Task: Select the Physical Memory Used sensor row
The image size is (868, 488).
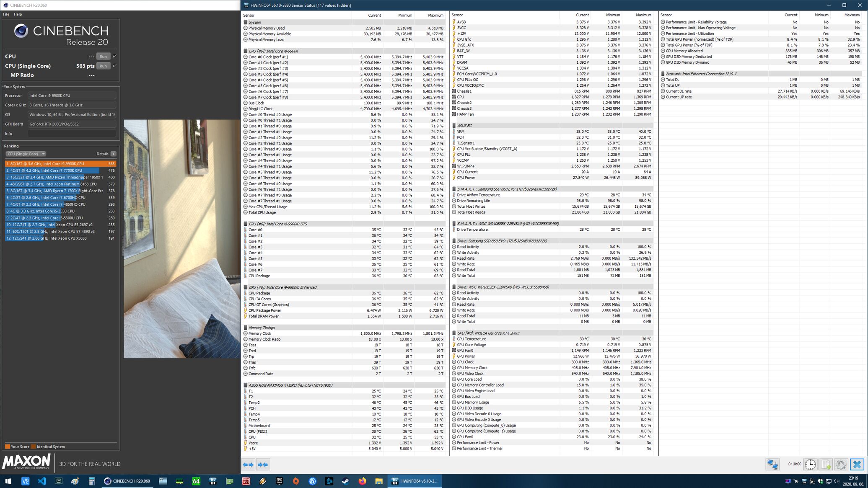Action: click(x=343, y=28)
